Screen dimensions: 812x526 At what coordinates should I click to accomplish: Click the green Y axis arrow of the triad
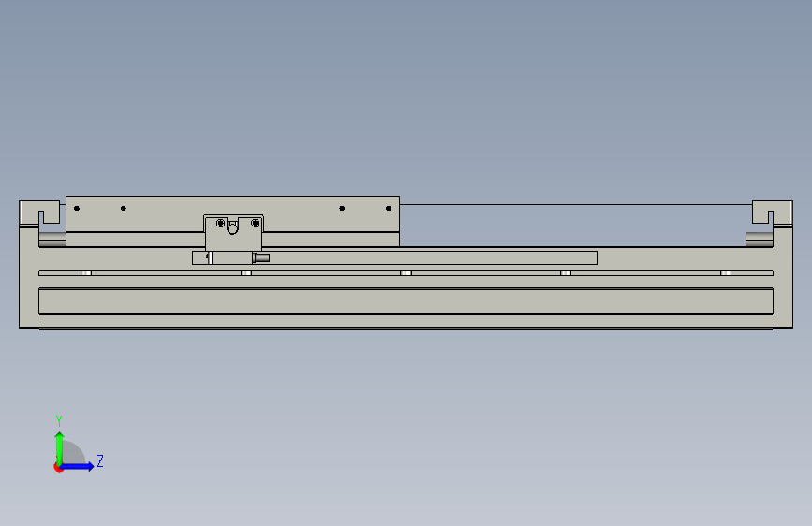[60, 448]
